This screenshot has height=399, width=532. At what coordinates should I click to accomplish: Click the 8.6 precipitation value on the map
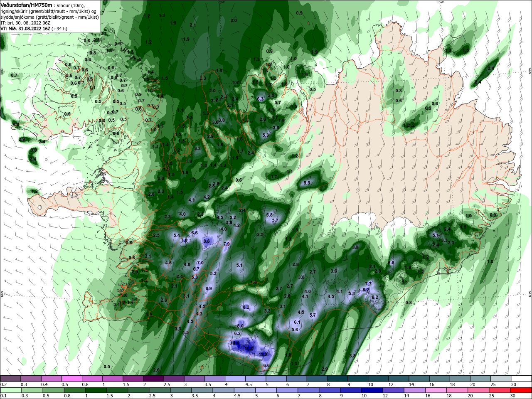coord(207,241)
